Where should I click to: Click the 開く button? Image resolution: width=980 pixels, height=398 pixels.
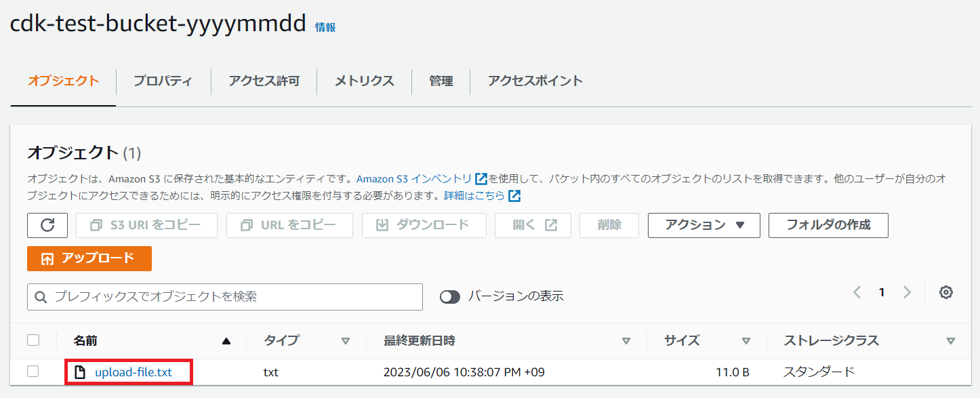pyautogui.click(x=533, y=225)
